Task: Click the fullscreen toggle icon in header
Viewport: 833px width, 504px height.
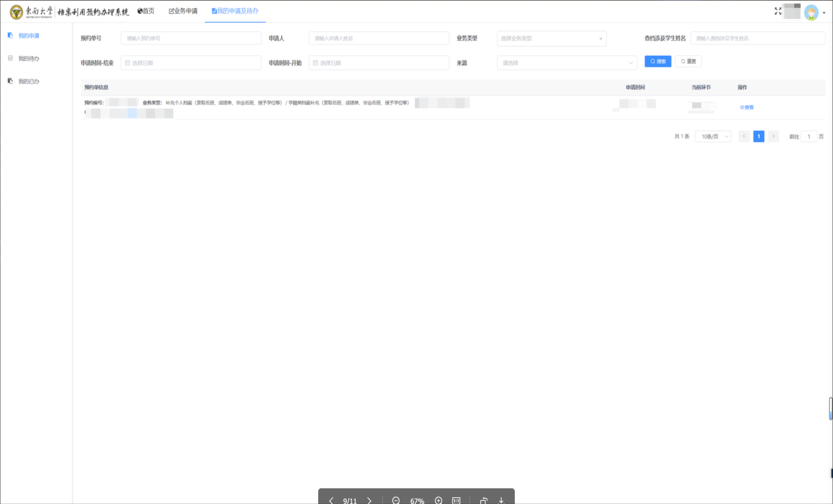Action: tap(778, 11)
